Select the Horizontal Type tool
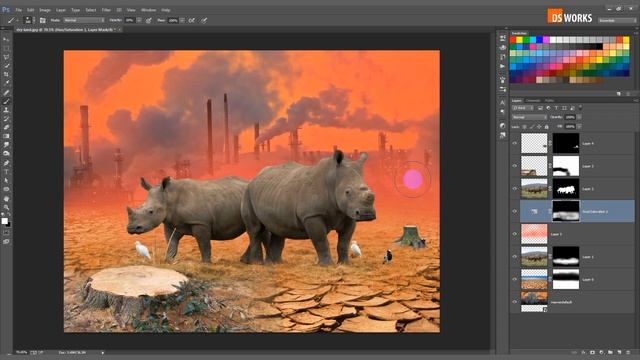Viewport: 640px width, 360px height. [6, 171]
